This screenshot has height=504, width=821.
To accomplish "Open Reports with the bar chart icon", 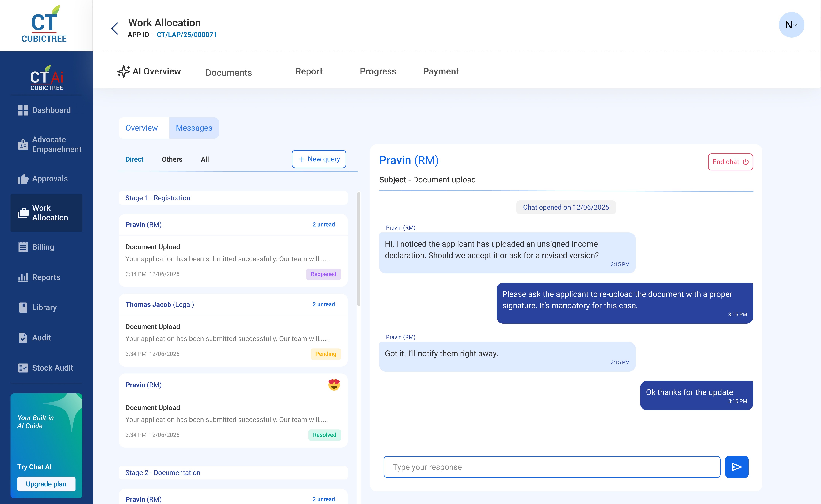I will point(23,277).
